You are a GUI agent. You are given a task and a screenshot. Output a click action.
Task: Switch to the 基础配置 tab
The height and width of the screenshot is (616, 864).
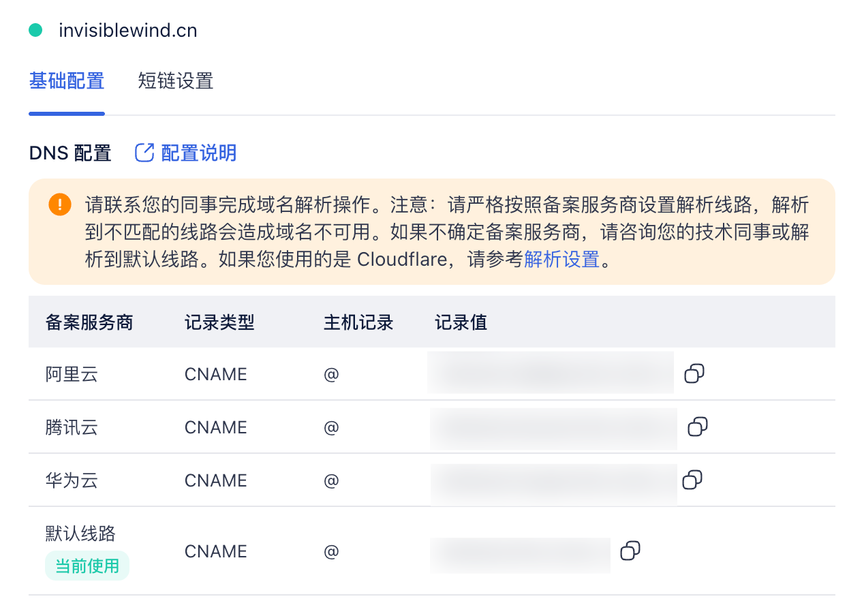coord(67,81)
